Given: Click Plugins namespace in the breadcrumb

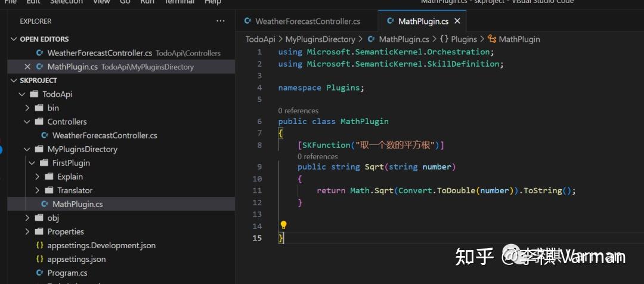Looking at the screenshot, I should click(464, 39).
